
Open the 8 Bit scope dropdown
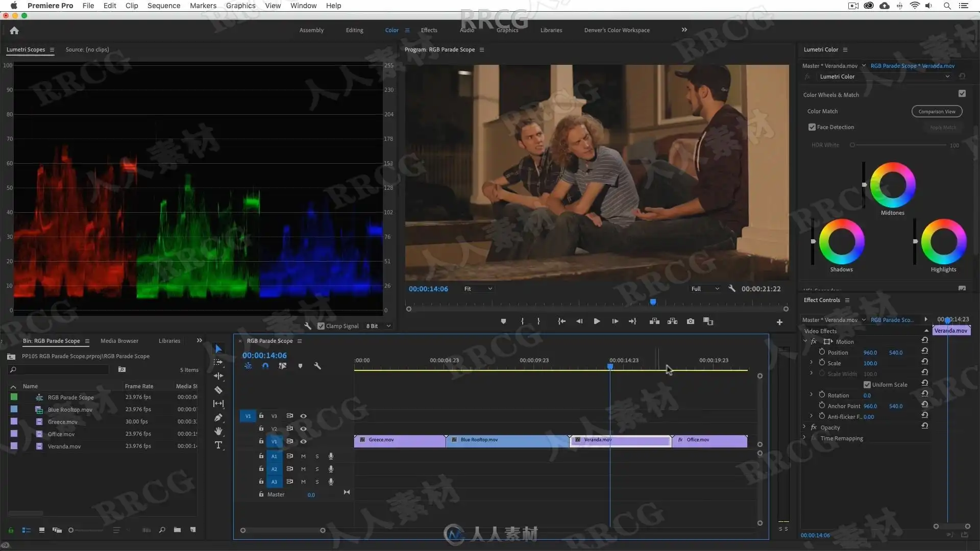pos(378,326)
